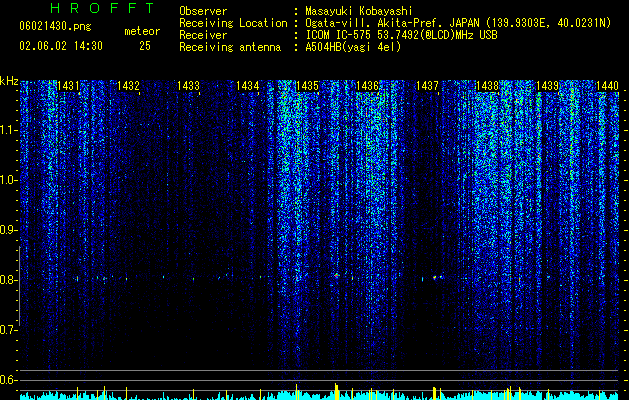Click the 1433 time marker
The image size is (629, 400).
click(189, 86)
